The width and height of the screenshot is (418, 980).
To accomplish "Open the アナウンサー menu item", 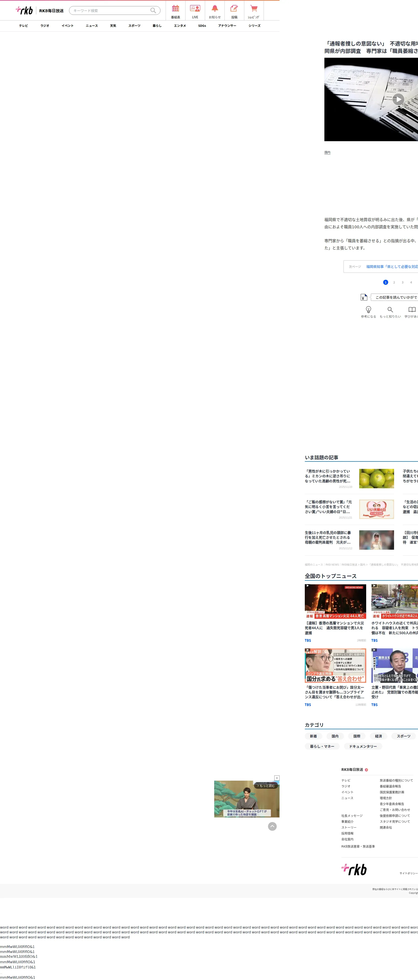I will coord(227,26).
